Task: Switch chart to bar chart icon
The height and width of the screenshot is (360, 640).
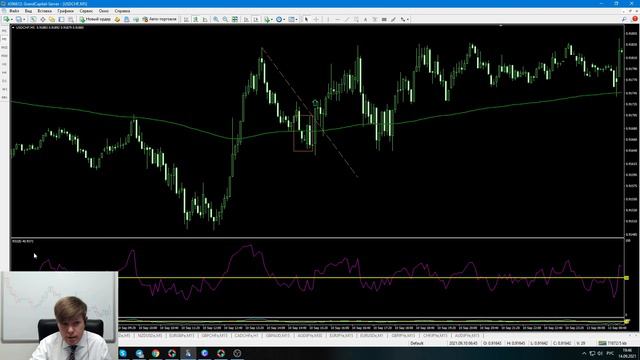Action: [186, 19]
